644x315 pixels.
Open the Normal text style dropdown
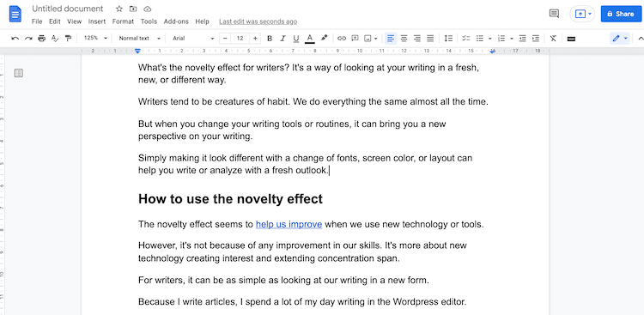coord(140,38)
